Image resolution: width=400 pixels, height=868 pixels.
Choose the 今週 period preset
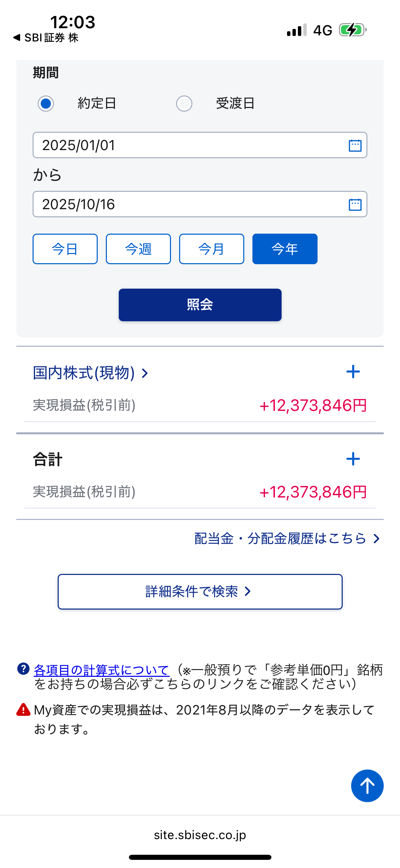[x=138, y=249]
